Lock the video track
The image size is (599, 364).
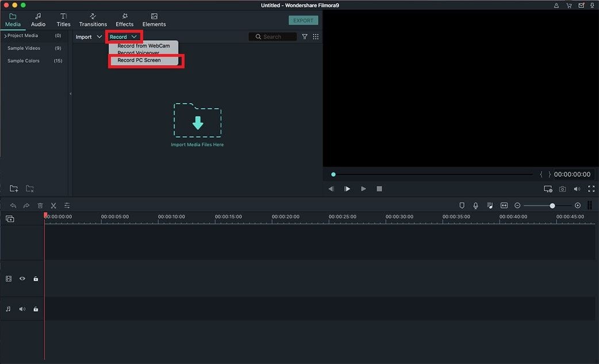tap(36, 279)
